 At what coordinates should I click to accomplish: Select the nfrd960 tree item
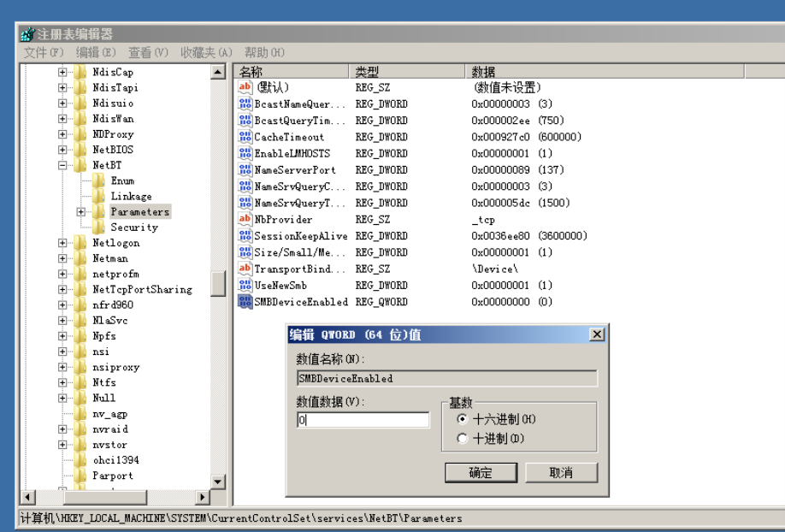pyautogui.click(x=113, y=304)
